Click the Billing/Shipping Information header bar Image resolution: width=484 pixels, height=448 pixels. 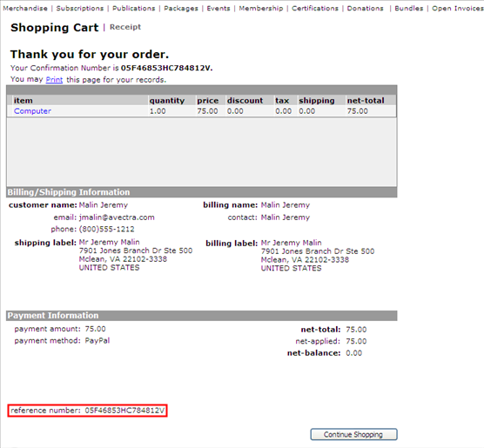(202, 192)
